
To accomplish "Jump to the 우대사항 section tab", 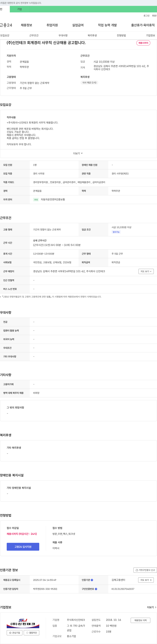I will pos(63,36).
